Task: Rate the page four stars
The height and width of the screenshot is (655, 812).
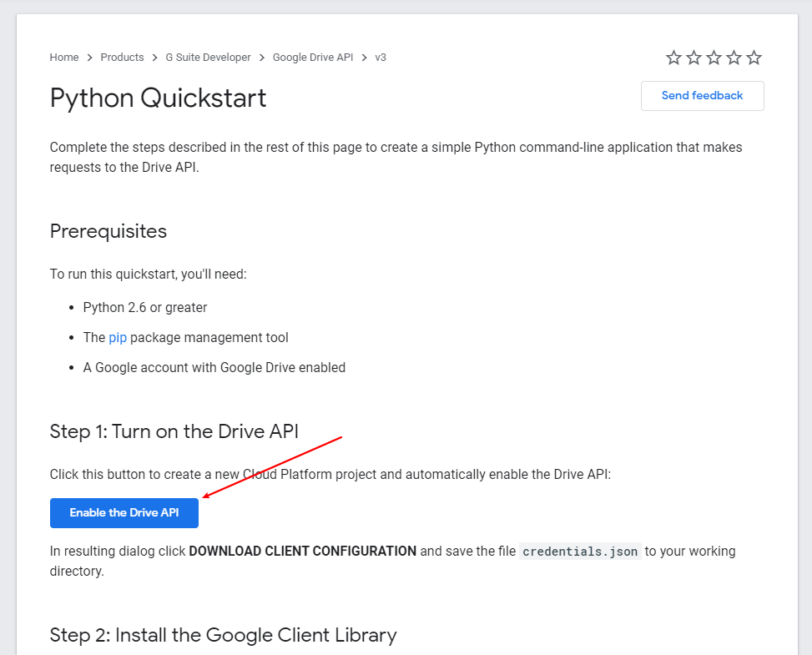Action: click(734, 58)
